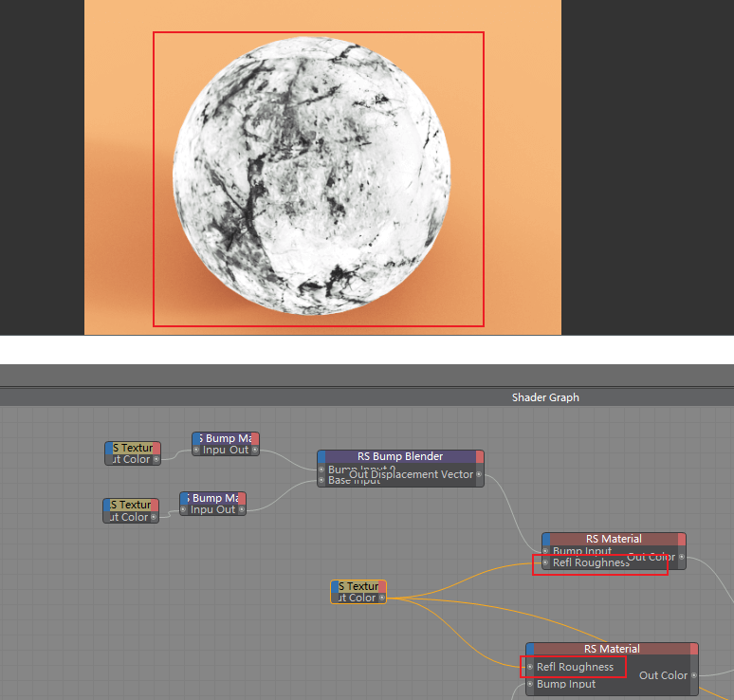This screenshot has width=734, height=700.
Task: Toggle the highlighted RS Texture's red output corner
Action: click(382, 586)
